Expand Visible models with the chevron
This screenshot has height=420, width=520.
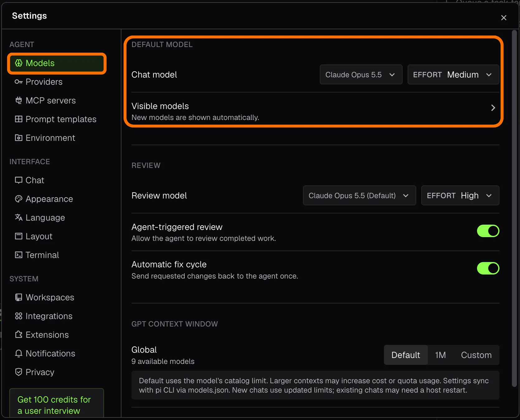pos(493,108)
